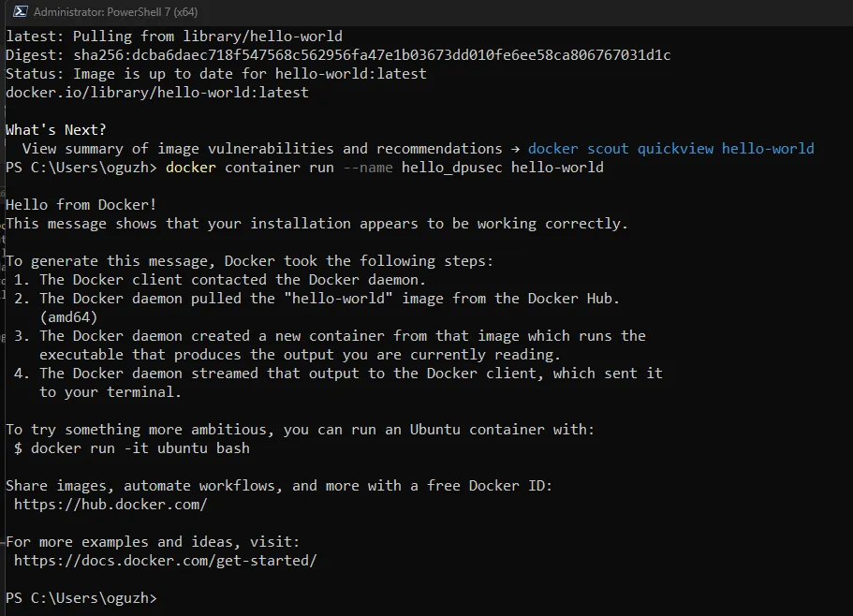This screenshot has width=853, height=616.
Task: Click the --name flag in the command
Action: tap(368, 168)
